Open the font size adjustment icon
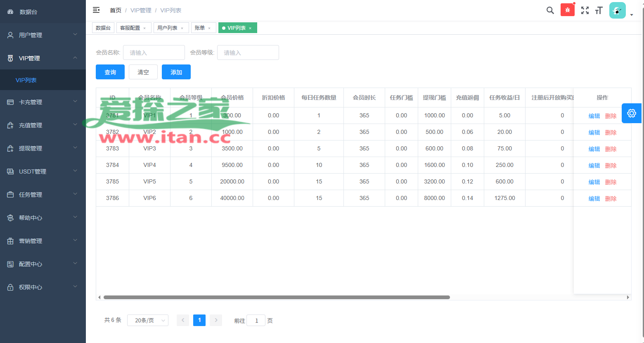Image resolution: width=644 pixels, height=343 pixels. pyautogui.click(x=599, y=10)
